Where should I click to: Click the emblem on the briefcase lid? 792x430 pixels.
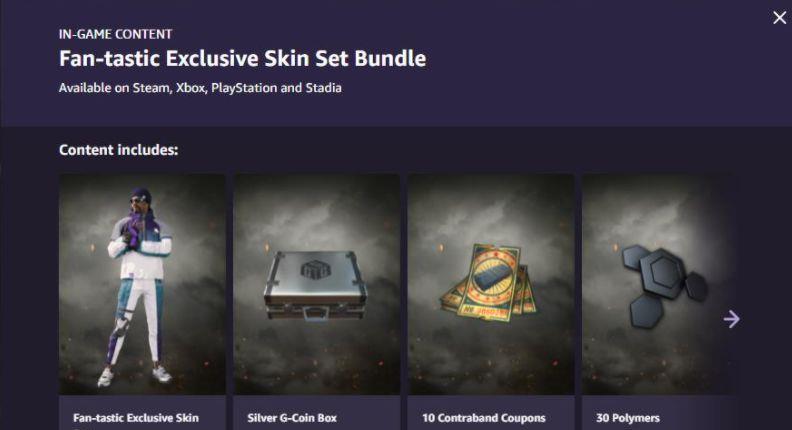pyautogui.click(x=315, y=269)
